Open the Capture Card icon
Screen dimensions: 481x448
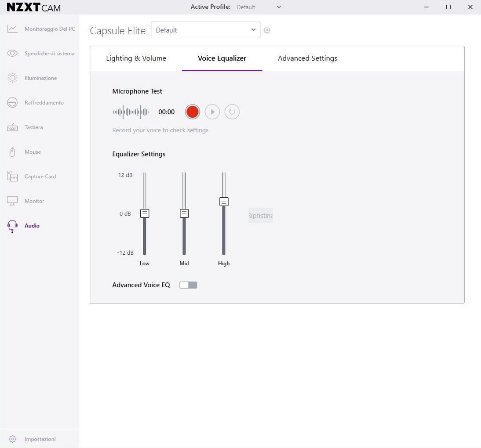click(x=12, y=177)
